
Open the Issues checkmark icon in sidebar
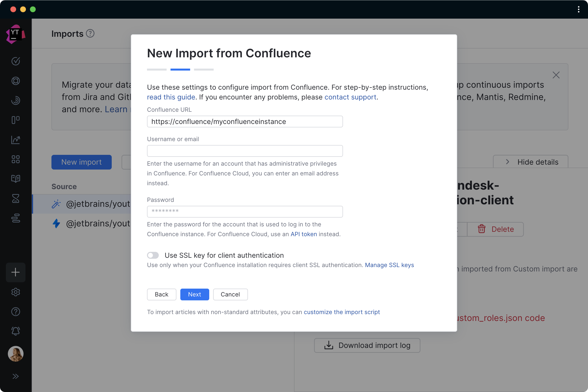click(x=15, y=61)
